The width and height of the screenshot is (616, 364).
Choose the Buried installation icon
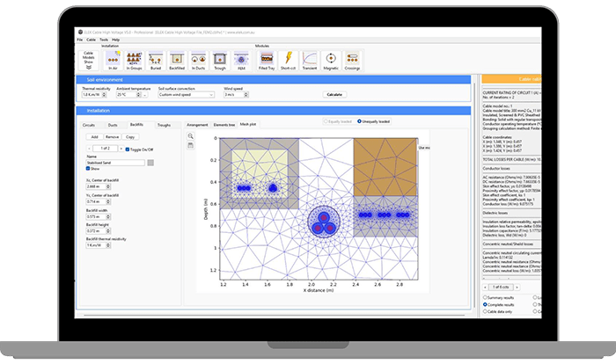[x=156, y=61]
